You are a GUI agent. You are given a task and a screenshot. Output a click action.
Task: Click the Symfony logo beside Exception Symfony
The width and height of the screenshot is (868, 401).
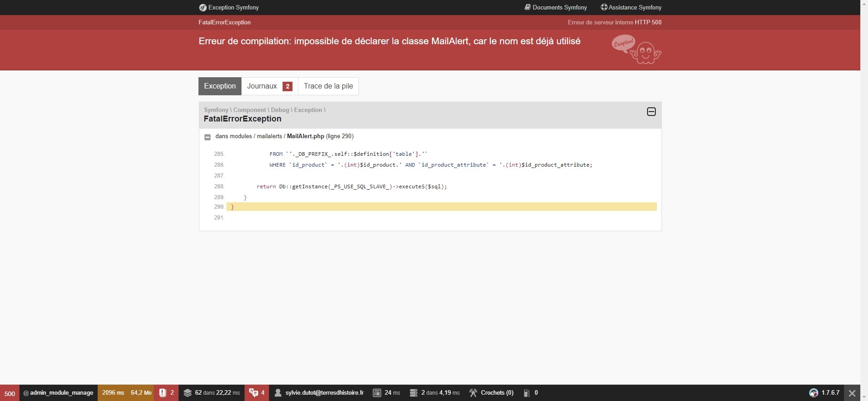[203, 8]
